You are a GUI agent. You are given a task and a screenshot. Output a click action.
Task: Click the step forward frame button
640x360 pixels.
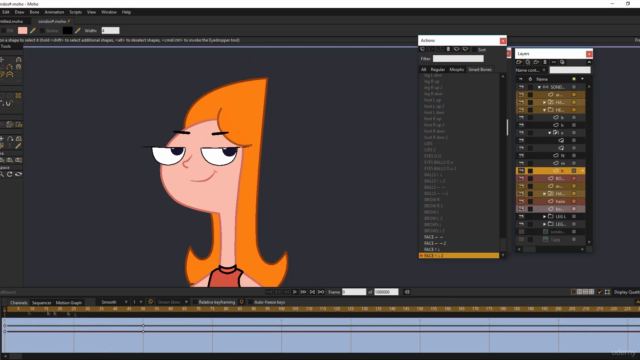303,292
